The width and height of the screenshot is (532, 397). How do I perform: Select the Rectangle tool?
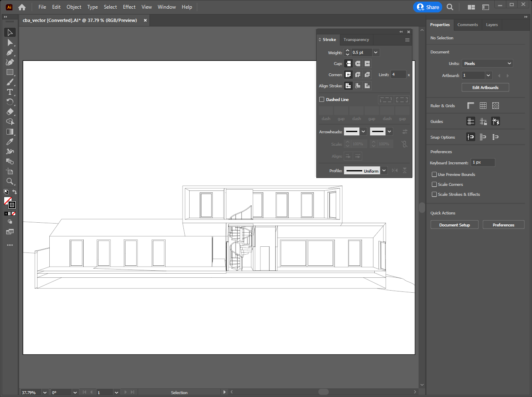[x=10, y=72]
